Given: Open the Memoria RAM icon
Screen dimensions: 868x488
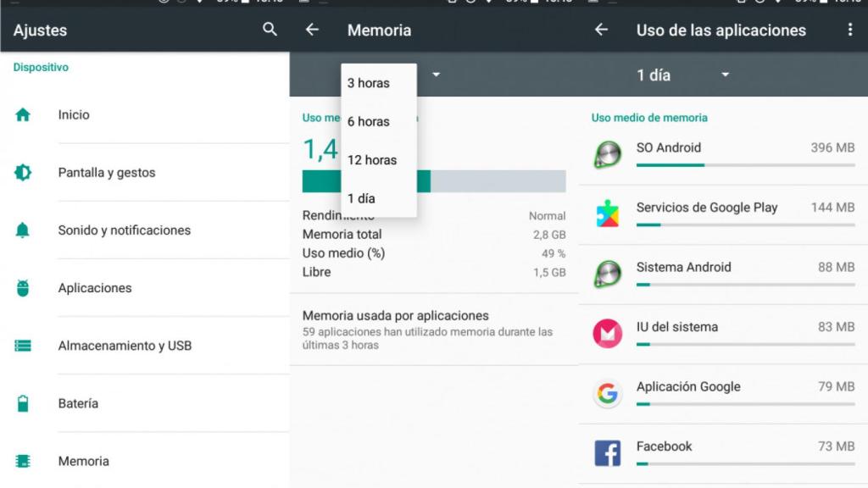Looking at the screenshot, I should pos(24,460).
